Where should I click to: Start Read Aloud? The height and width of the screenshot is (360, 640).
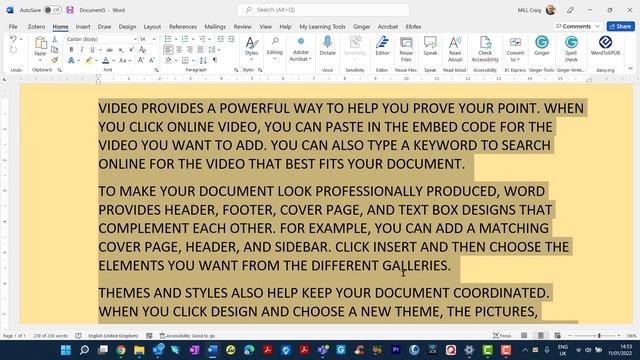click(455, 49)
